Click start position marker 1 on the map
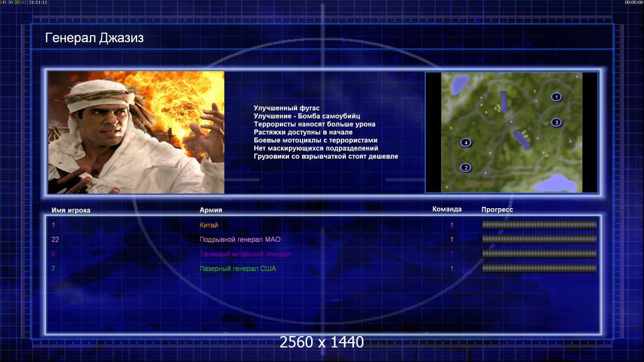 click(556, 97)
